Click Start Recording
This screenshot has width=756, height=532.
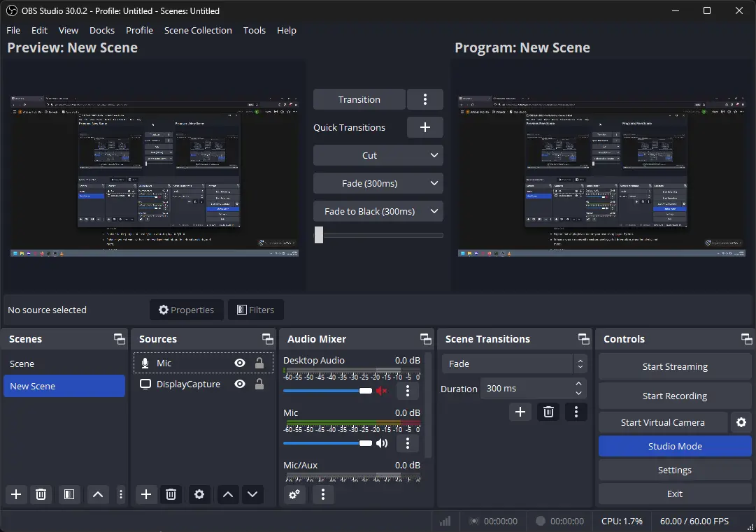675,396
